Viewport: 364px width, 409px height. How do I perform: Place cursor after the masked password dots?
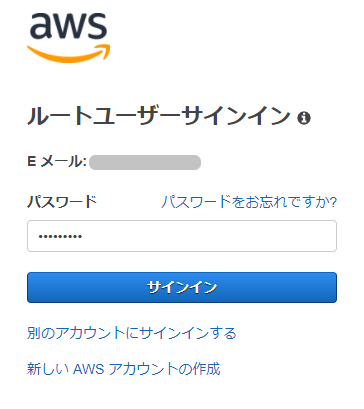pos(83,236)
